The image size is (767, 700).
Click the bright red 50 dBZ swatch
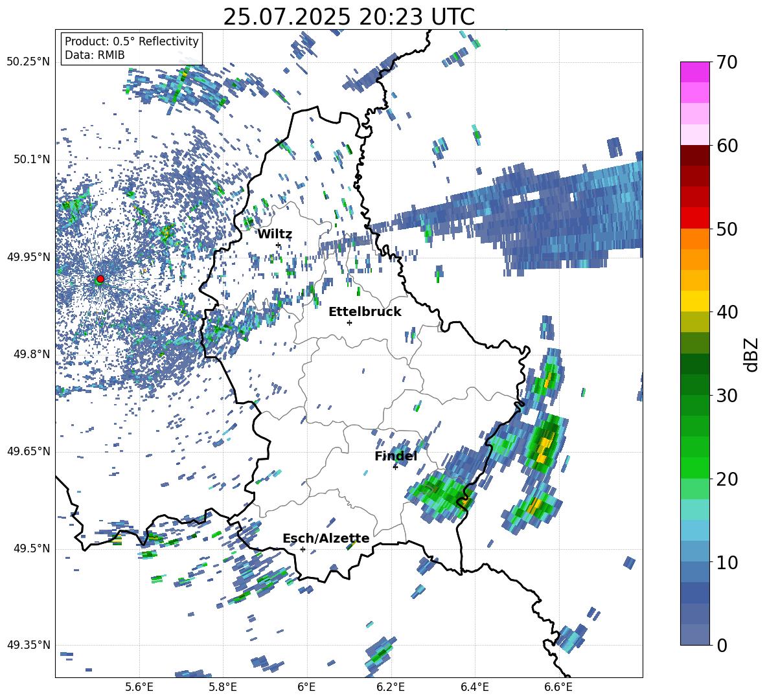[694, 218]
